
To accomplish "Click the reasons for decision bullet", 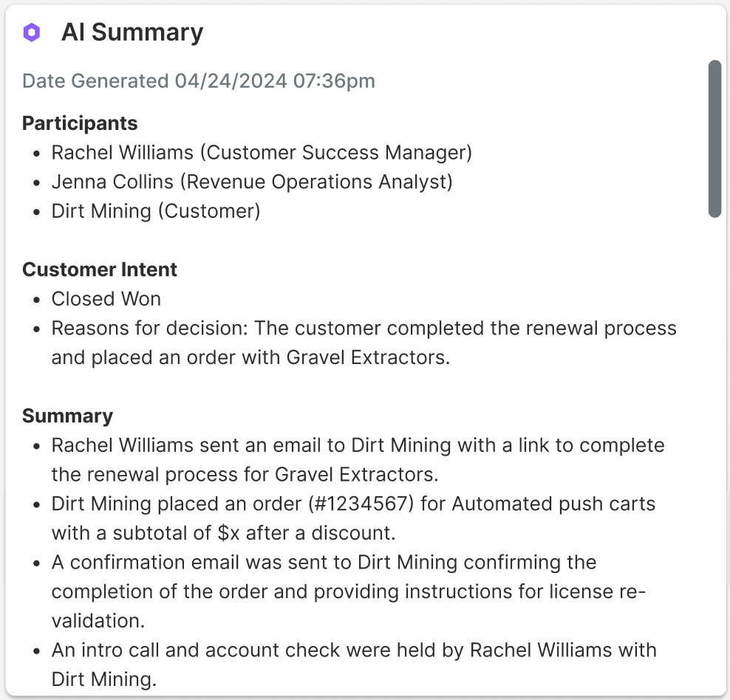I will pos(364,343).
